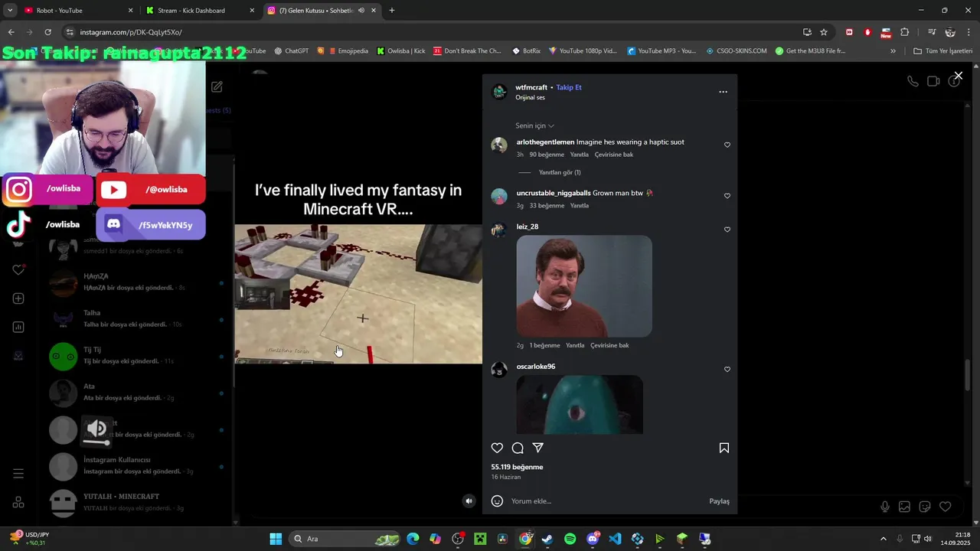Viewport: 980px width, 551px height.
Task: Open Create plus icon in Instagram sidebar
Action: (18, 298)
